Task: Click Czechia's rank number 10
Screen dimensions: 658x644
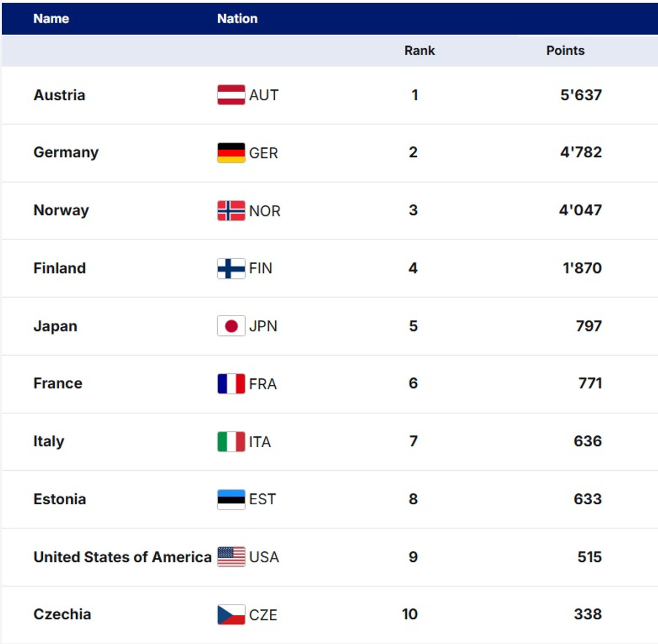Action: point(410,614)
